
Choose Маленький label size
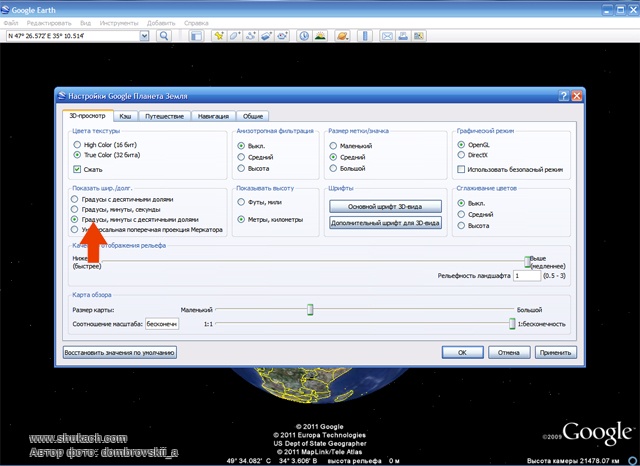[333, 146]
